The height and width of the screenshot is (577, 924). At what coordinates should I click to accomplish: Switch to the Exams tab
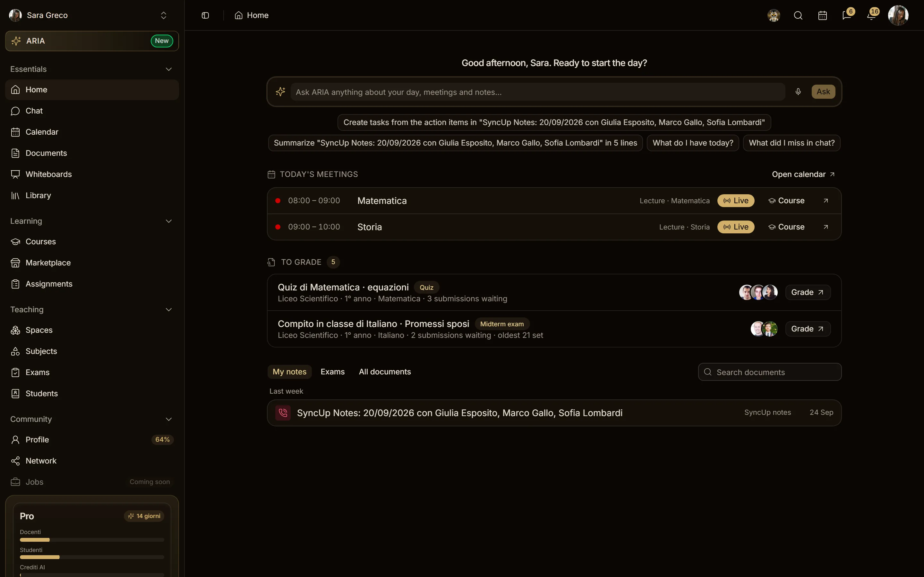333,372
